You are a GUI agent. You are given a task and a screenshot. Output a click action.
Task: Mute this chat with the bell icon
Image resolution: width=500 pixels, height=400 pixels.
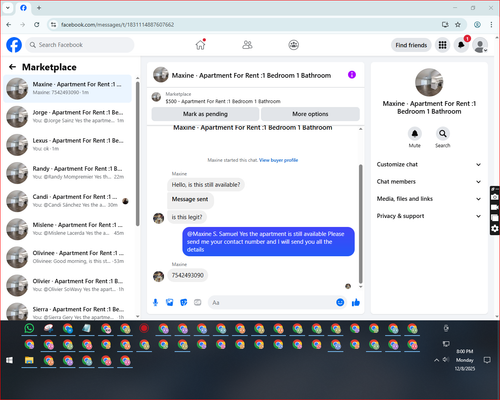(x=414, y=134)
